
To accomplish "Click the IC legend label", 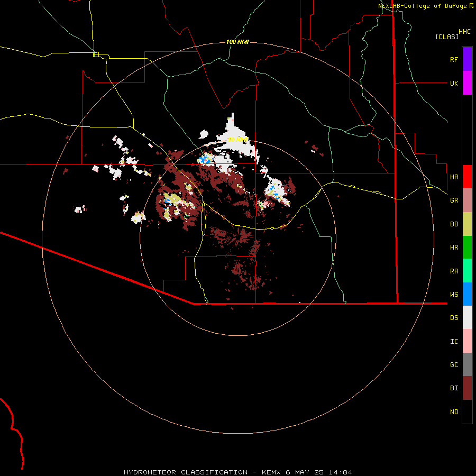I will [454, 341].
